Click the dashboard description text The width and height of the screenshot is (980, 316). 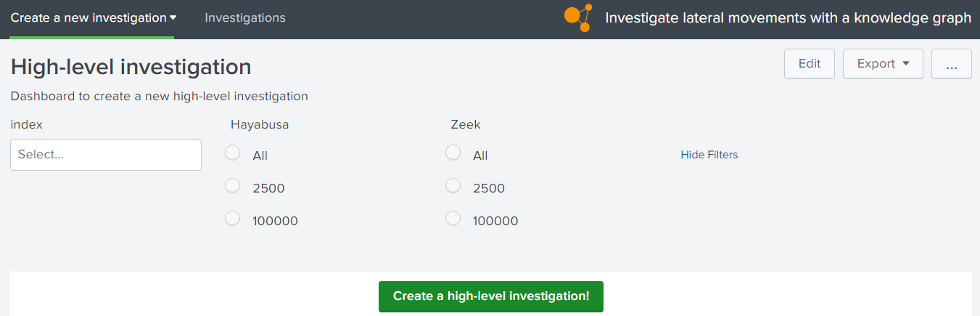(160, 96)
